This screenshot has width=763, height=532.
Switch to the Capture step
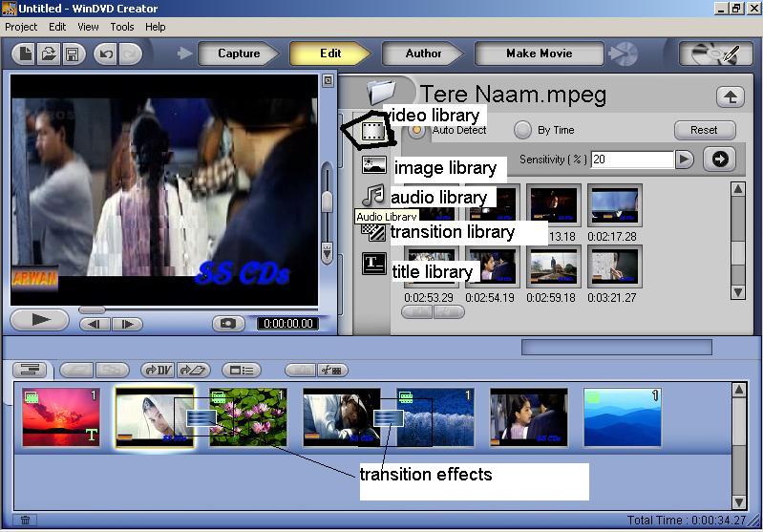(x=239, y=53)
